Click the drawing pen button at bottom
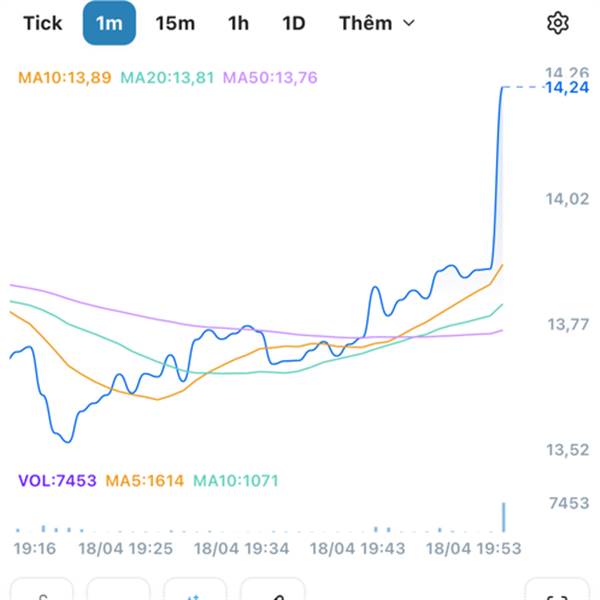The height and width of the screenshot is (600, 600). pos(272,590)
